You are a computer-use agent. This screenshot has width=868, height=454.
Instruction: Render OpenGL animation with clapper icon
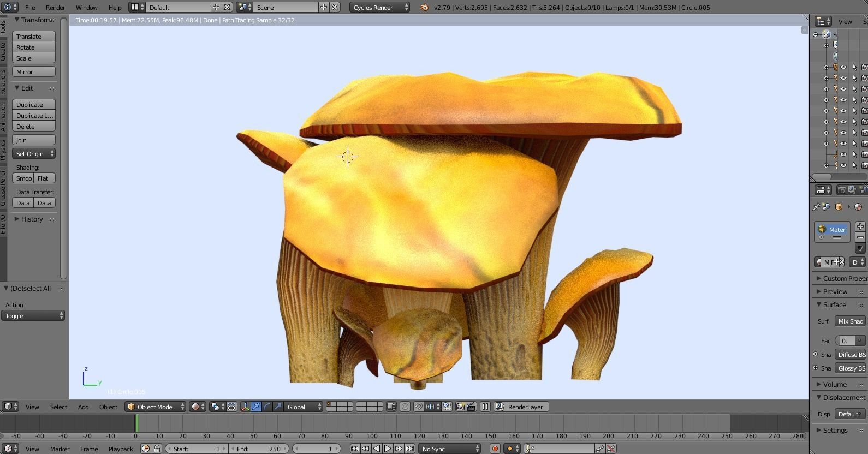pyautogui.click(x=471, y=407)
